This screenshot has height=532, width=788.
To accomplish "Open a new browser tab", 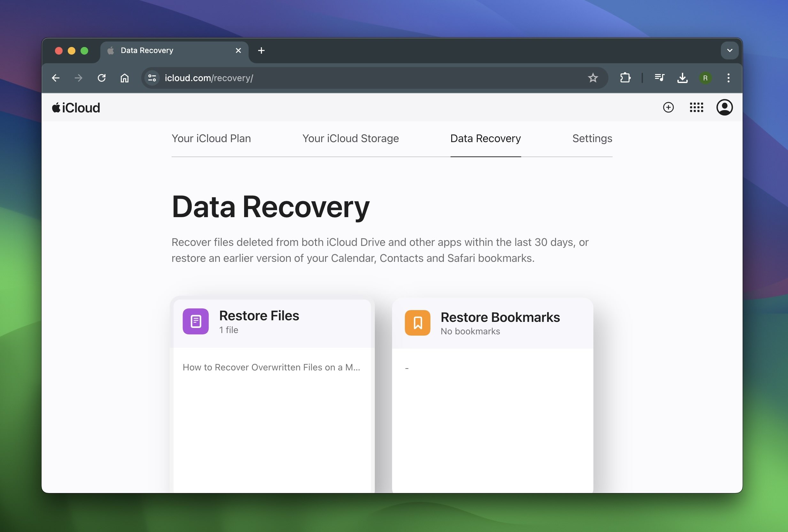I will 261,50.
